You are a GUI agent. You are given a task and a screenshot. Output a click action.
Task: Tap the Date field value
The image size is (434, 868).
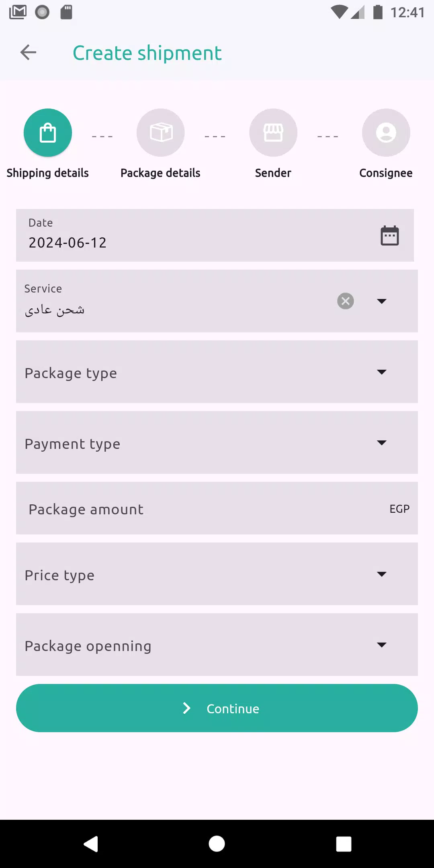coord(68,243)
